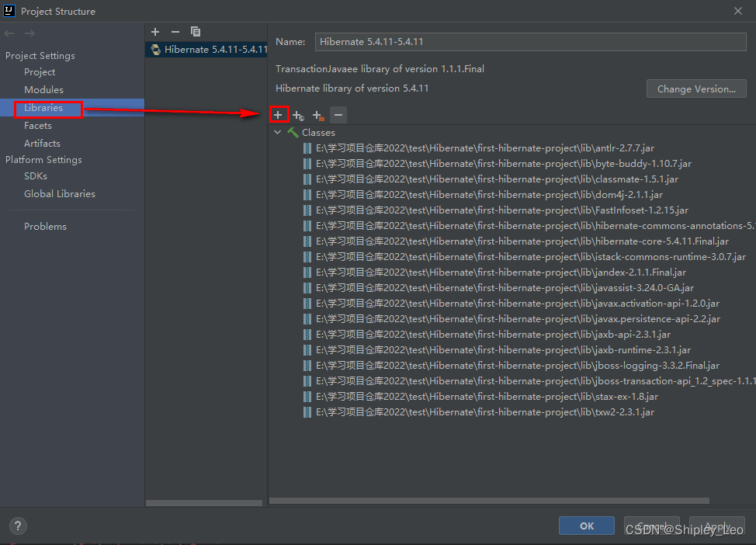
Task: Select the javassist-3.24.0-GA.jar entry
Action: click(505, 288)
